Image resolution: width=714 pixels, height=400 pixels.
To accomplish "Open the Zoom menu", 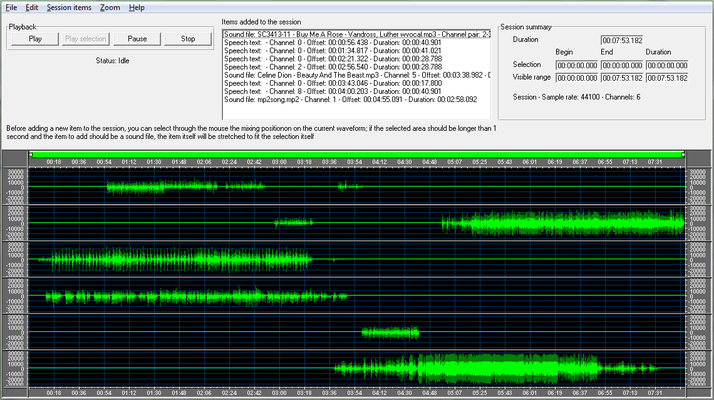I will point(110,7).
